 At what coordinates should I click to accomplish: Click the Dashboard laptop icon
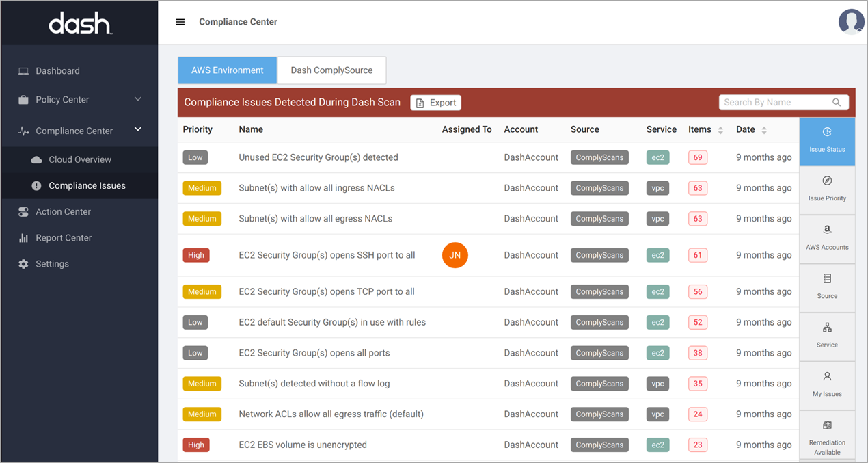[x=23, y=71]
